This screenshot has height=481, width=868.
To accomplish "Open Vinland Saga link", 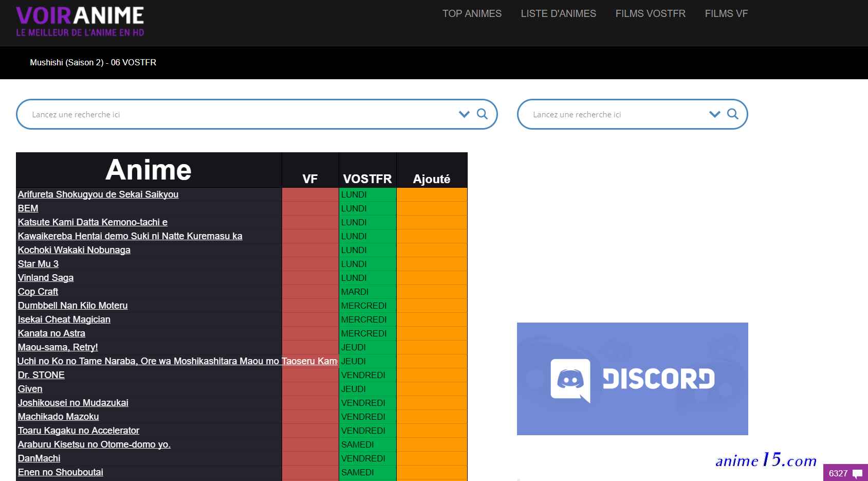I will pyautogui.click(x=46, y=278).
